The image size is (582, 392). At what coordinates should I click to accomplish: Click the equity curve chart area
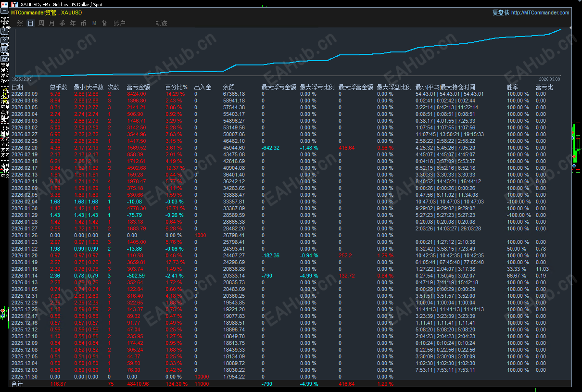pyautogui.click(x=291, y=52)
